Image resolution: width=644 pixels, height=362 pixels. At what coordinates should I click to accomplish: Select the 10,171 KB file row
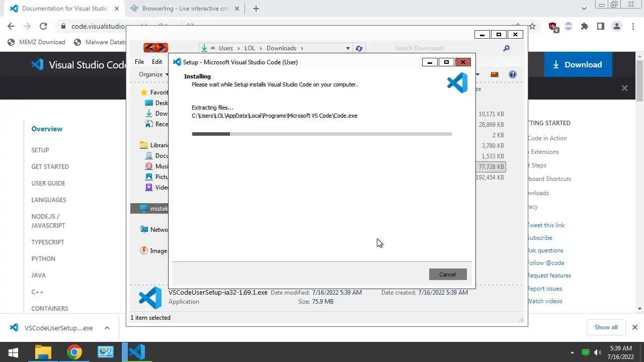pos(491,114)
